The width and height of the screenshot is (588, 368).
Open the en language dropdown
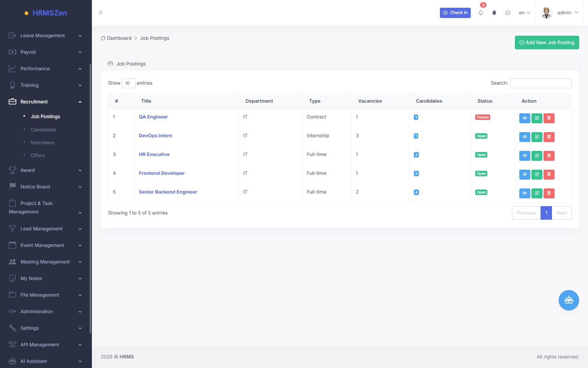tap(524, 13)
